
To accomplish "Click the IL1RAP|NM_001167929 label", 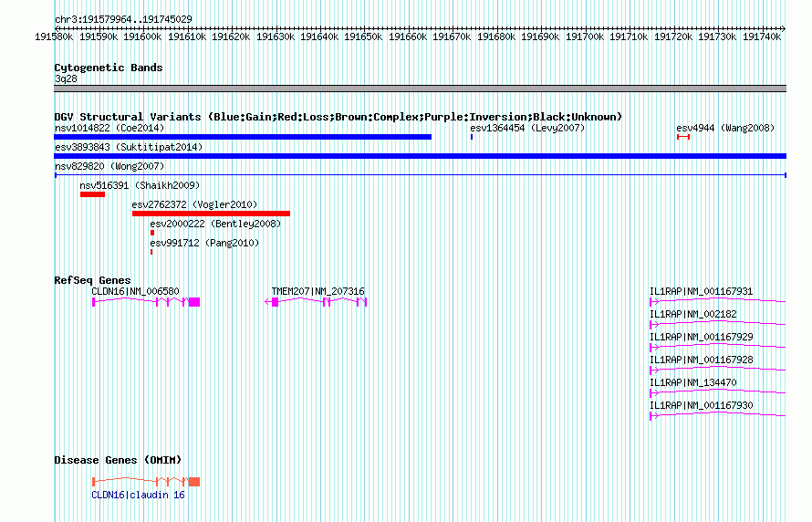I will (x=702, y=337).
